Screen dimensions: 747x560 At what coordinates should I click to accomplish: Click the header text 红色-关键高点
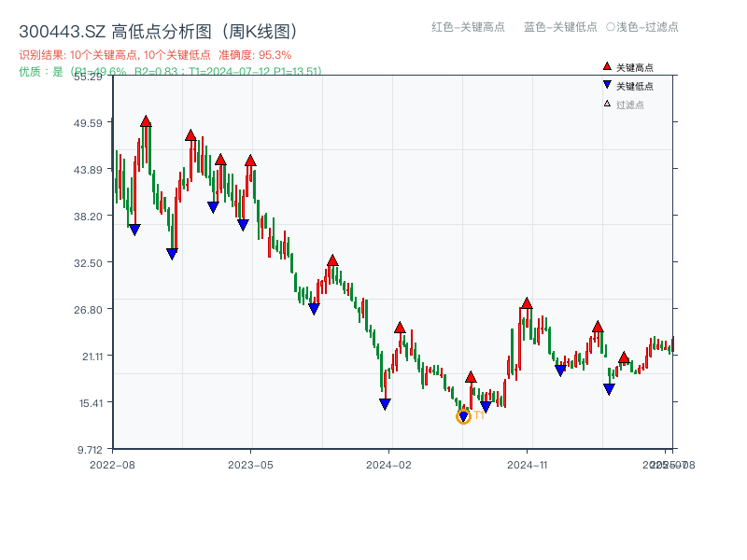click(468, 27)
